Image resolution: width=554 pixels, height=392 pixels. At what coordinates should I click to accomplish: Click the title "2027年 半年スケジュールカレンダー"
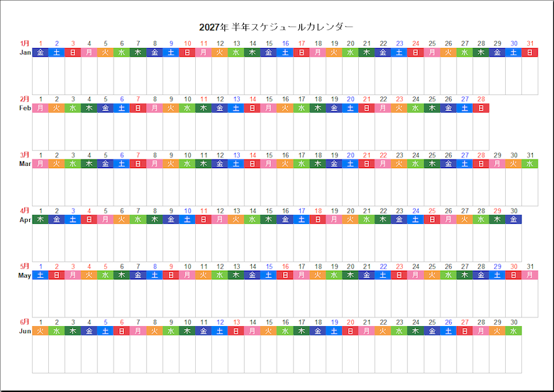click(x=276, y=27)
